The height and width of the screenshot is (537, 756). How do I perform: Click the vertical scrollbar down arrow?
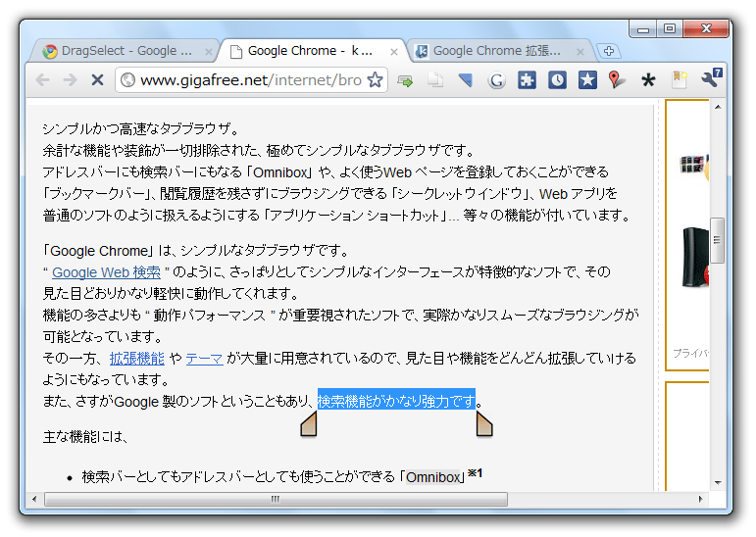718,482
